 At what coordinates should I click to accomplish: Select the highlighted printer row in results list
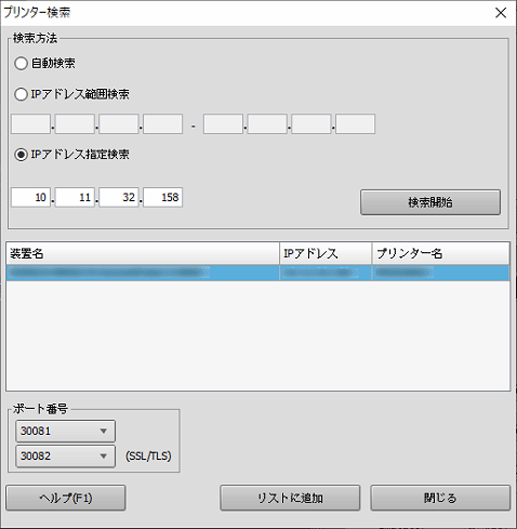(258, 273)
